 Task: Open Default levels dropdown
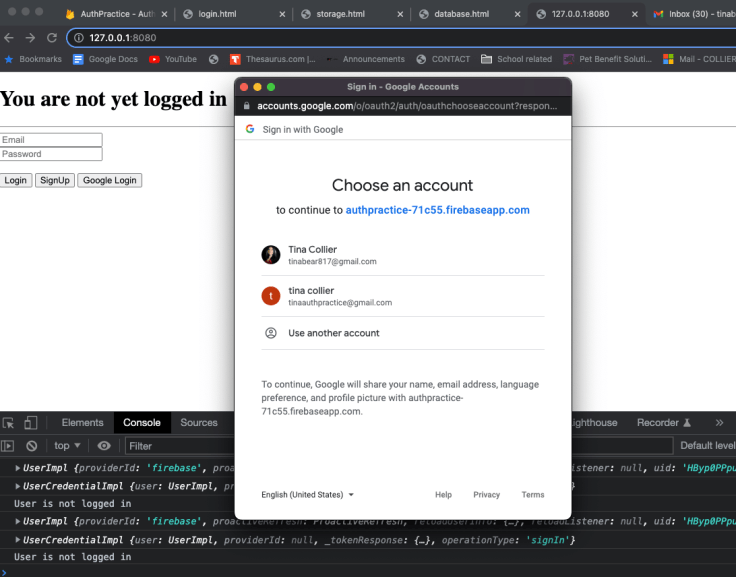(707, 446)
